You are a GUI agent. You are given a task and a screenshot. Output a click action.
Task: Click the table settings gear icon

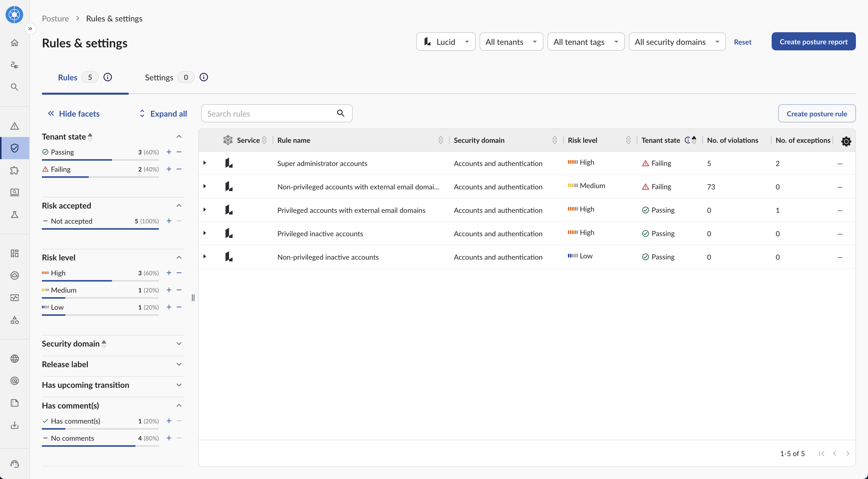[x=846, y=141]
